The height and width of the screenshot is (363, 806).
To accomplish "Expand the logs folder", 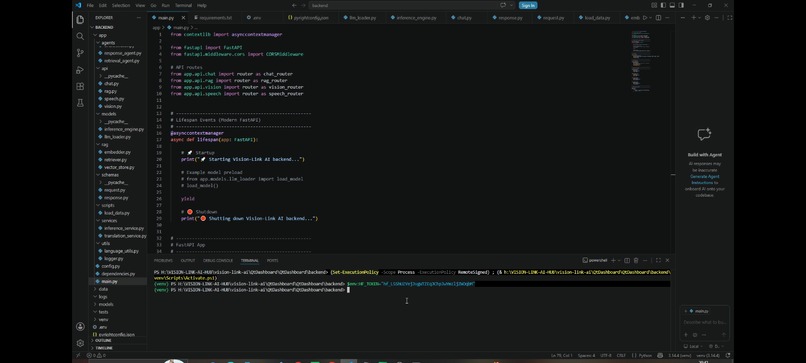I will click(118, 297).
